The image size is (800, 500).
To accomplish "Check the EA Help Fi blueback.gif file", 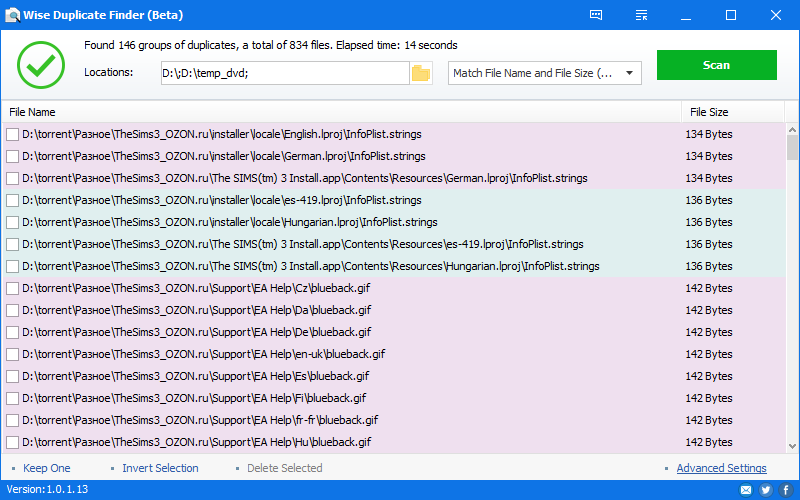I will (12, 398).
